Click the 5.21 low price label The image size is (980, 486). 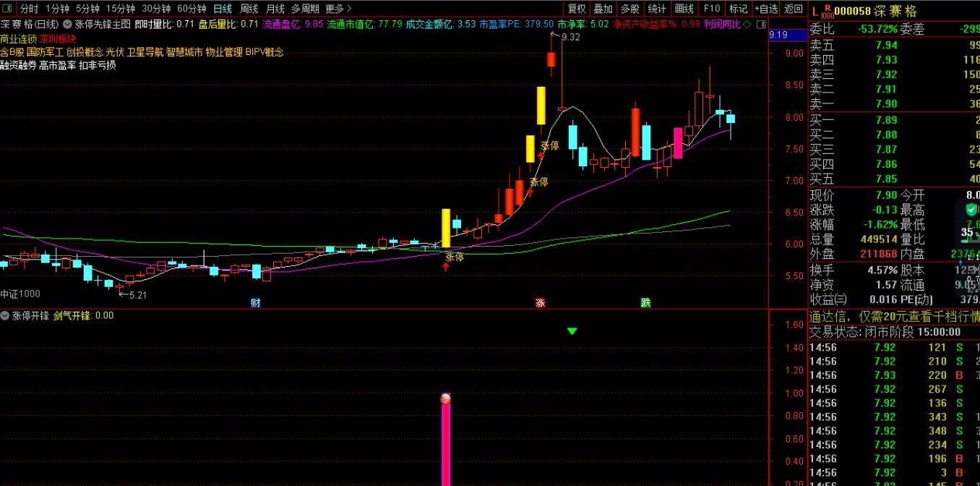[x=133, y=294]
